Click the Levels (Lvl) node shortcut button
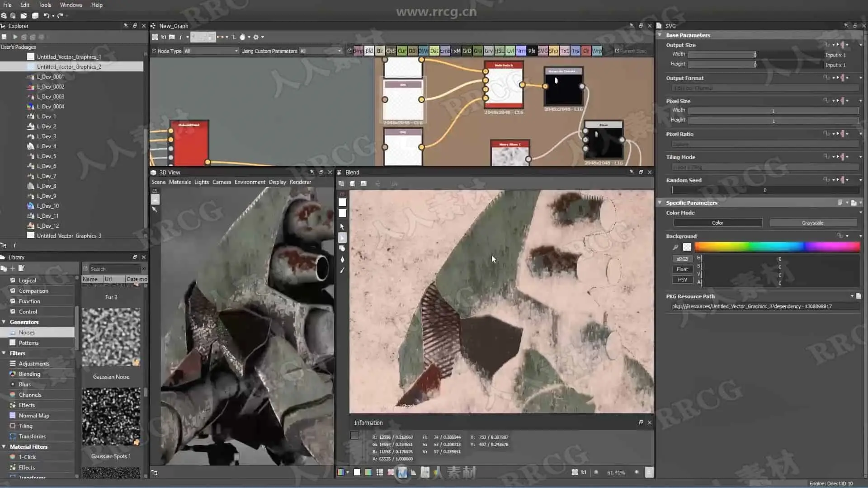Image resolution: width=868 pixels, height=488 pixels. (510, 51)
